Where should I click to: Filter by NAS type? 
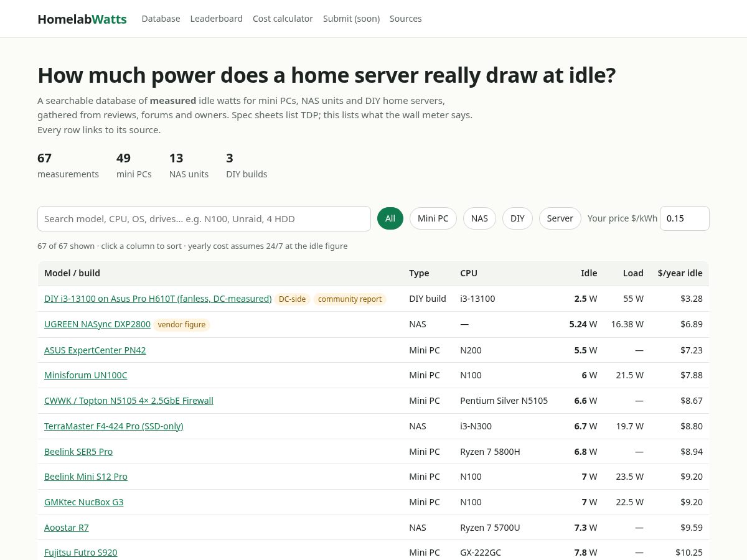[x=479, y=218]
